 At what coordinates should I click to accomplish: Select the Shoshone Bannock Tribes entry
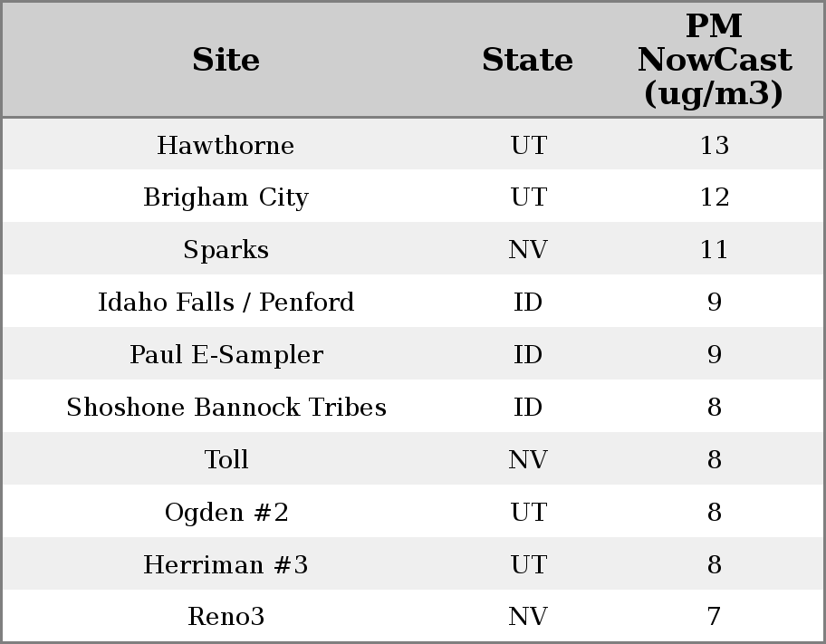click(226, 408)
